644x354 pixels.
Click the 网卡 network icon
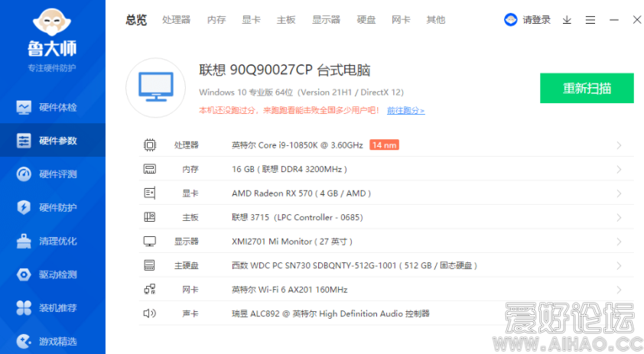point(150,289)
